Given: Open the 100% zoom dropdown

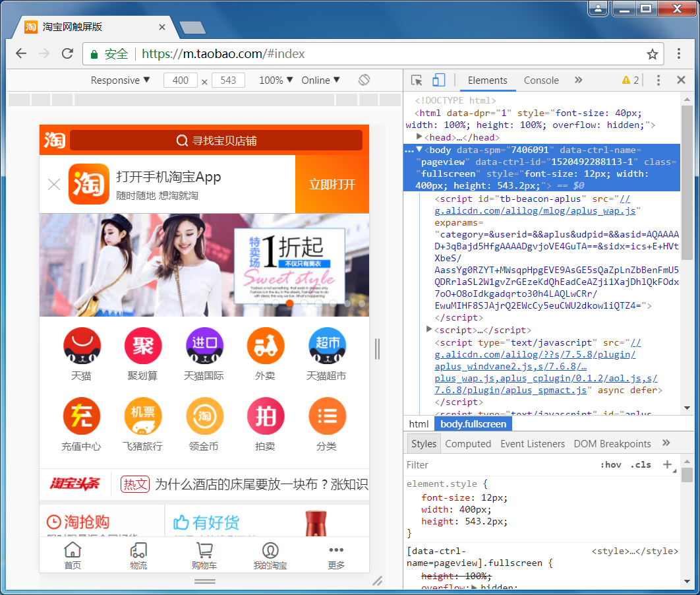Looking at the screenshot, I should (x=276, y=80).
